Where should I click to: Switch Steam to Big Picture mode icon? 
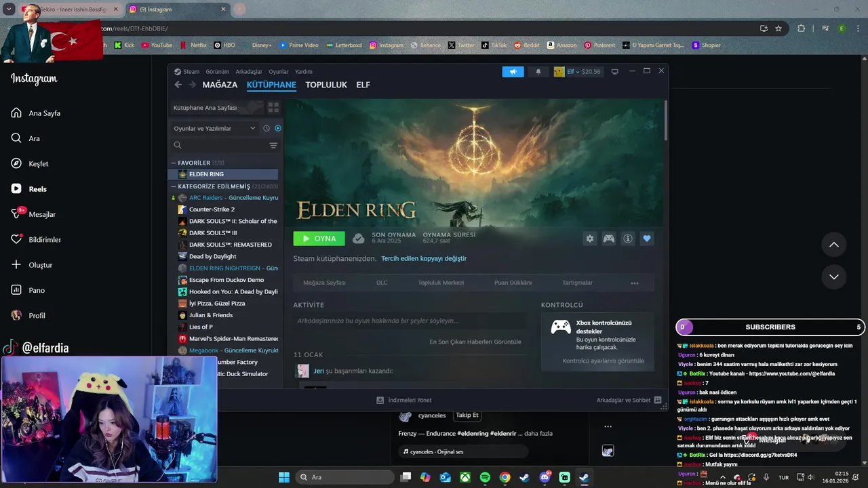[x=614, y=71]
